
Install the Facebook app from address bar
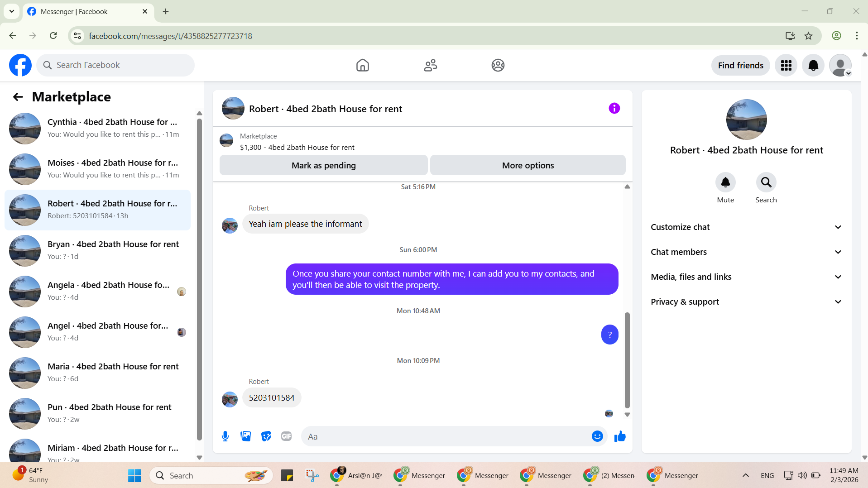[790, 36]
